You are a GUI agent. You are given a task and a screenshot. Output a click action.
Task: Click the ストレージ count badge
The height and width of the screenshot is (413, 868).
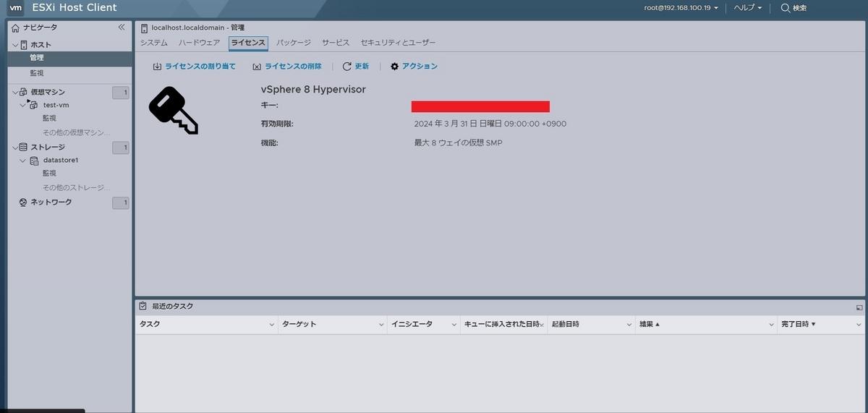pos(121,148)
